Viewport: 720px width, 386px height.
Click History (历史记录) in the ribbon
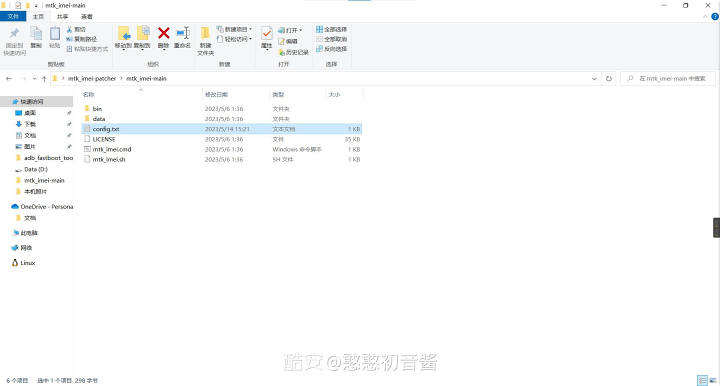pyautogui.click(x=294, y=52)
